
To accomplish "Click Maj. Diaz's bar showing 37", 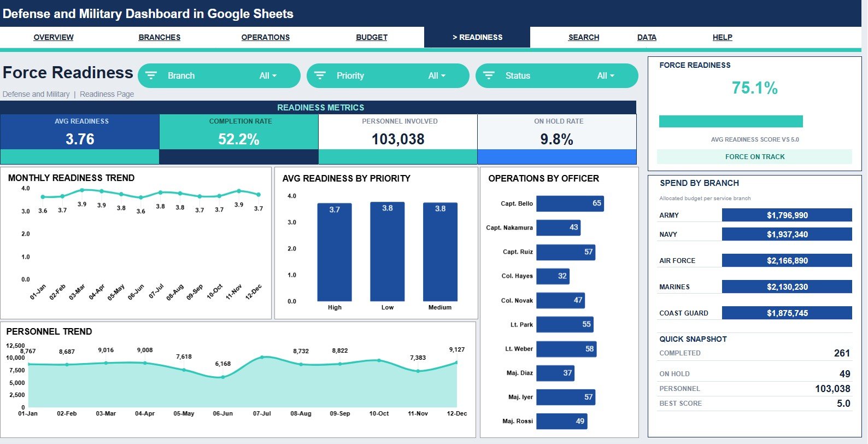I will tap(555, 373).
